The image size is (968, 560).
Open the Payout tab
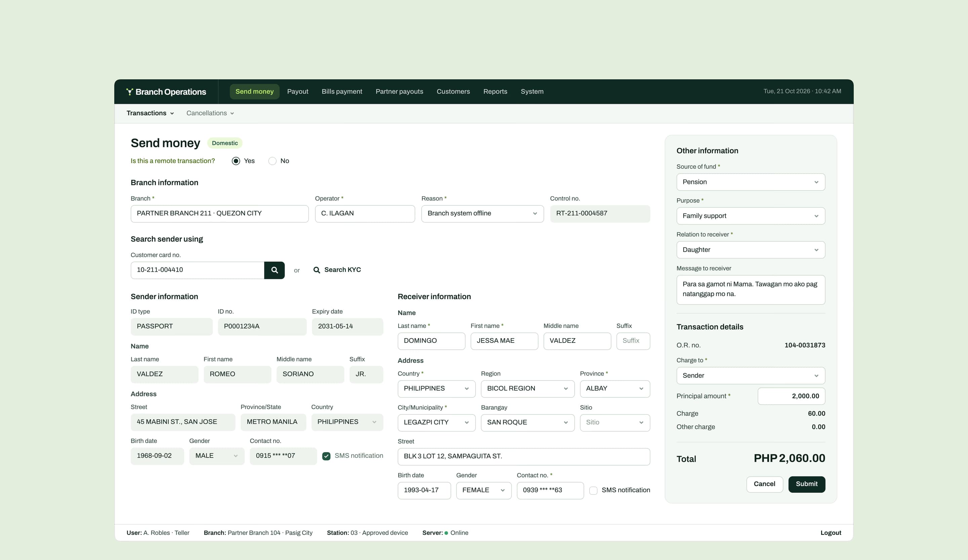coord(298,92)
